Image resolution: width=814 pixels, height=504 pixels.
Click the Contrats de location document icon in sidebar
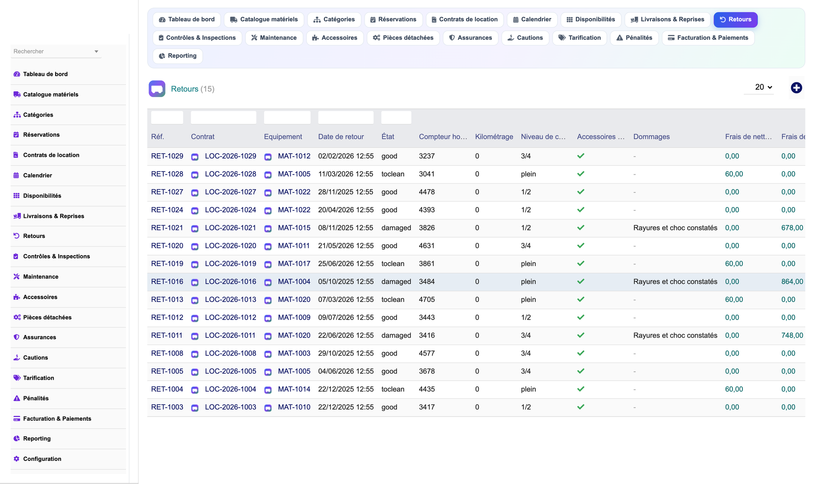point(16,155)
